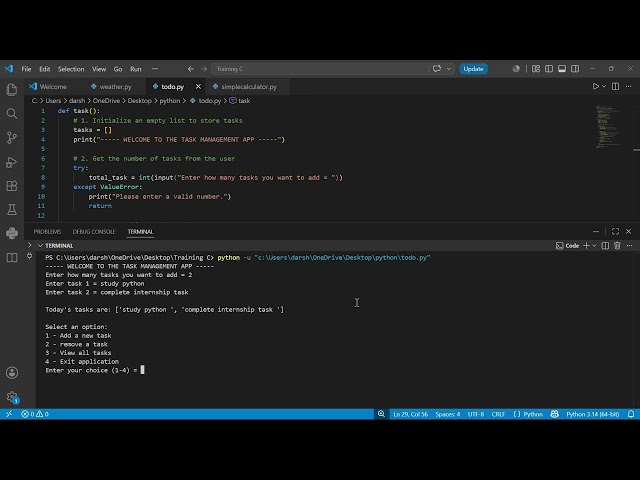Click the Code terminal label
Image resolution: width=640 pixels, height=480 pixels.
(567, 245)
